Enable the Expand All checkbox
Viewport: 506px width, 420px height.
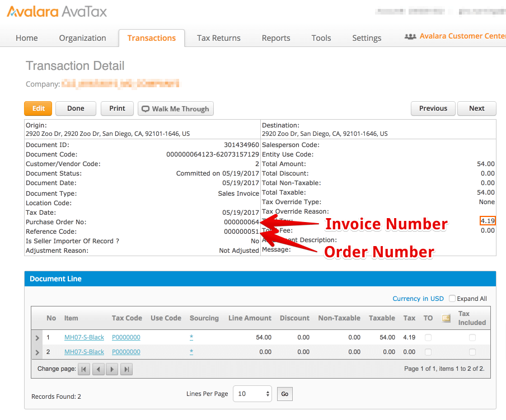[x=452, y=299]
